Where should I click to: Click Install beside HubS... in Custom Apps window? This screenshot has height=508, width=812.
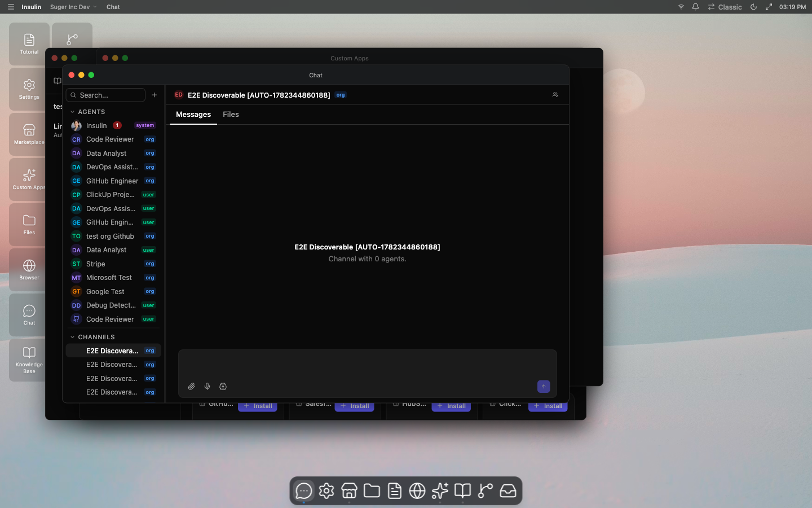point(451,406)
